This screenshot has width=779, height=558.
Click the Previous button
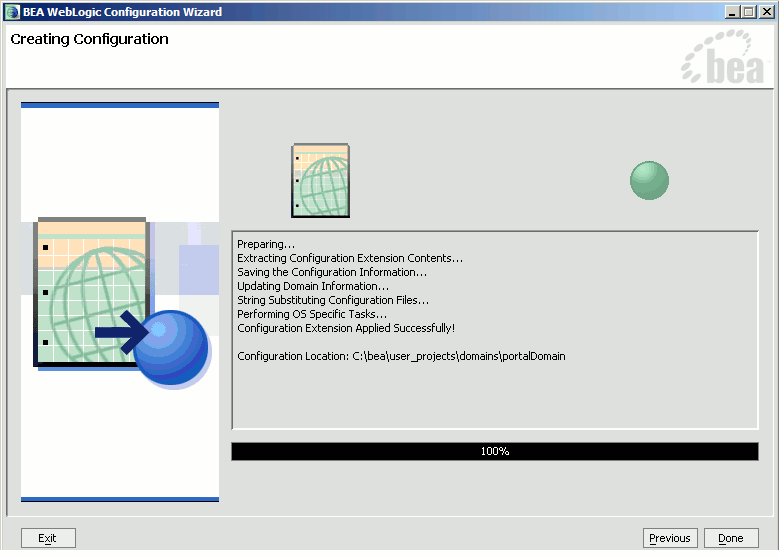tap(670, 538)
